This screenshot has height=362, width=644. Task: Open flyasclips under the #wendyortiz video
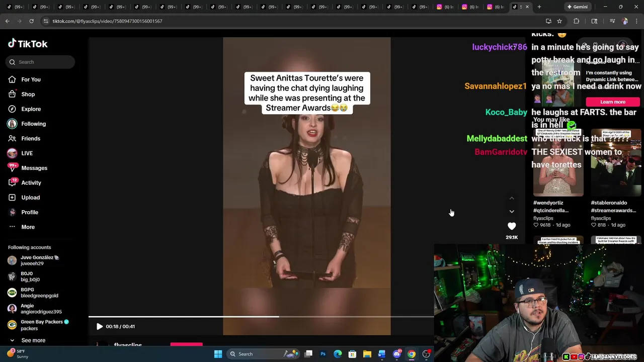[x=543, y=219]
